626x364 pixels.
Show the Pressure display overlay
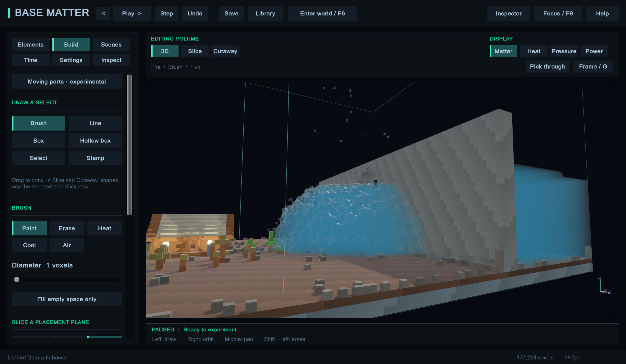564,51
